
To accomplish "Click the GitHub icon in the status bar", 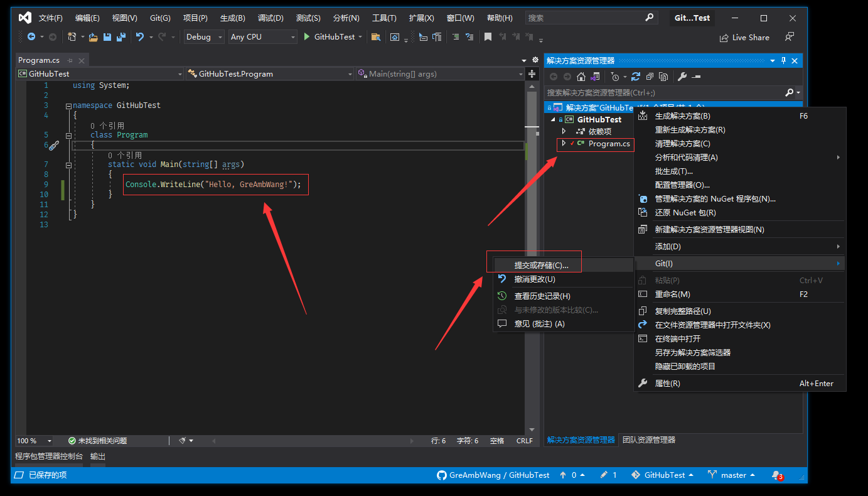I will (x=441, y=475).
